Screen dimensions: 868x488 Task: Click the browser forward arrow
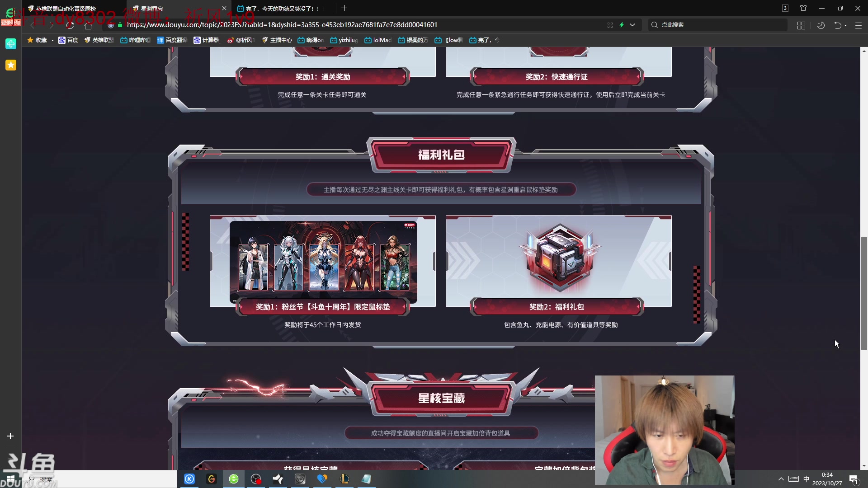(51, 25)
